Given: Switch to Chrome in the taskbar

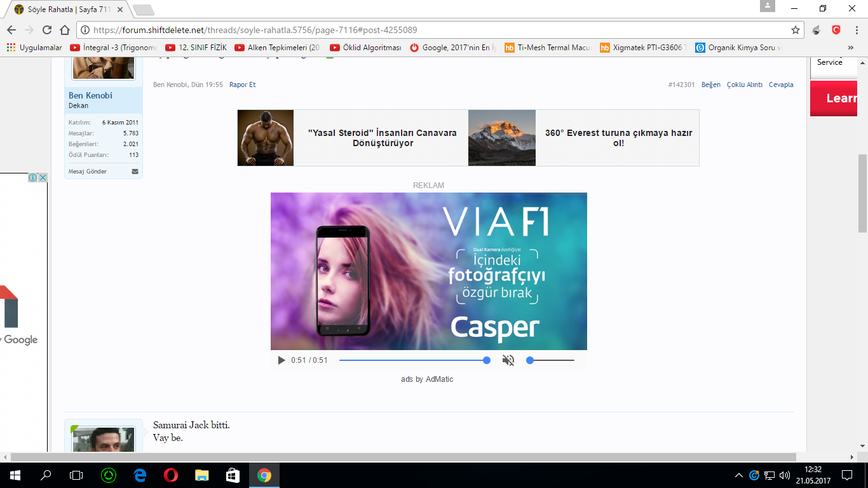Looking at the screenshot, I should coord(264,475).
